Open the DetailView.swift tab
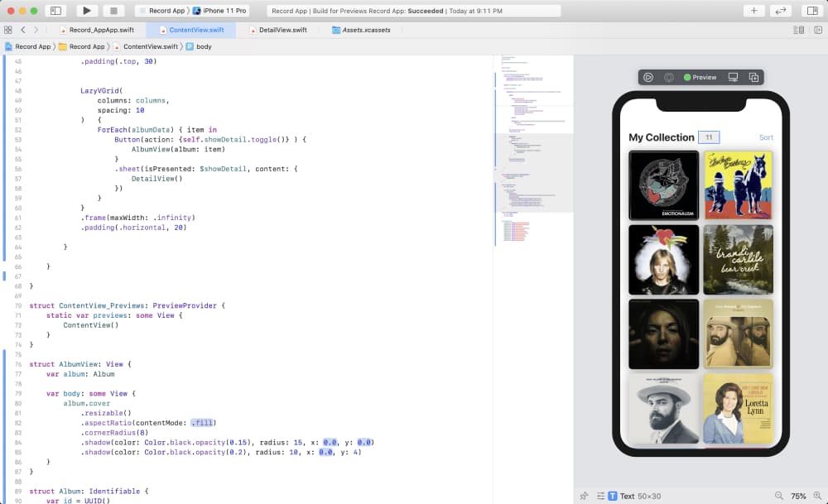 click(x=277, y=30)
